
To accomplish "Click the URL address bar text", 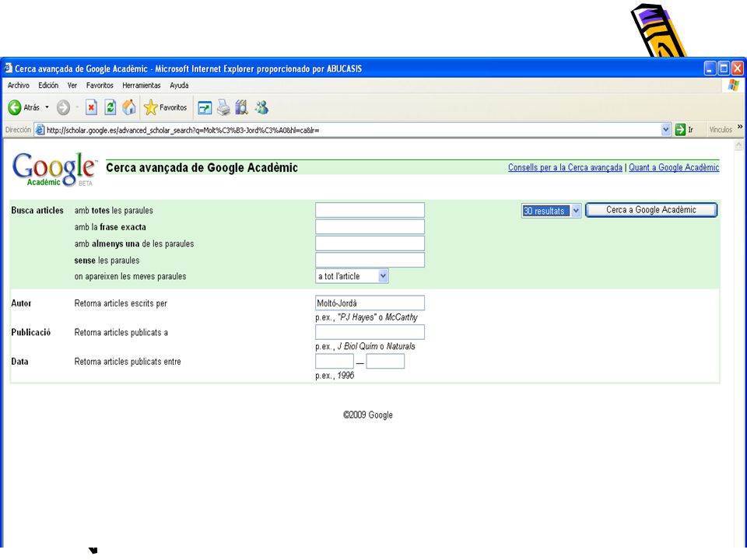I will tap(182, 130).
